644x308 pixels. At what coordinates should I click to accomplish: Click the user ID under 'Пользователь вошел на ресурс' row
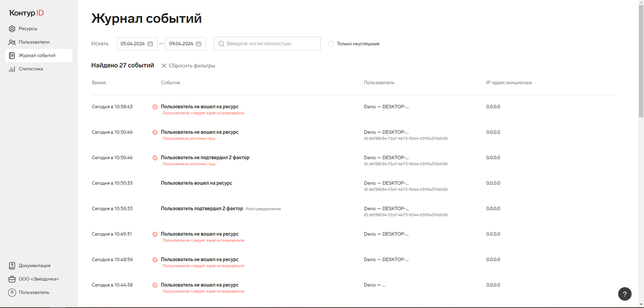coord(406,189)
